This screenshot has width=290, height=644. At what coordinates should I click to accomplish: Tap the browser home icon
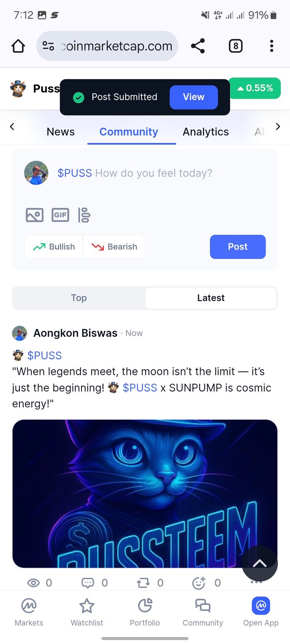point(18,46)
